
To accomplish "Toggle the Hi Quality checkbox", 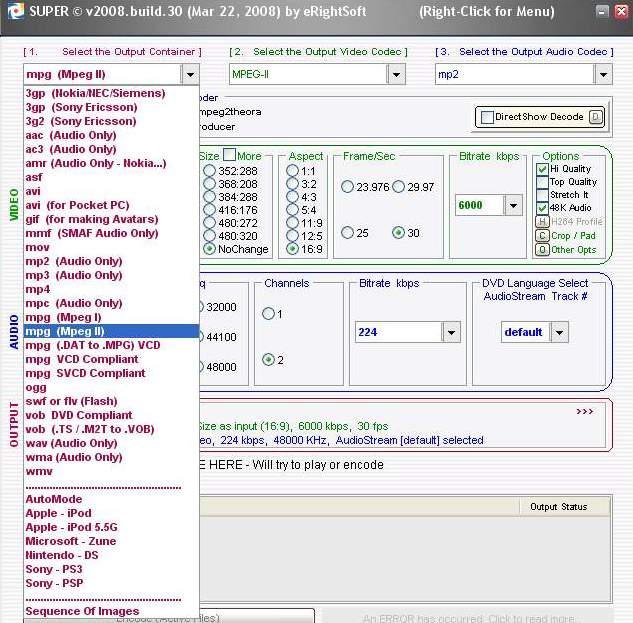I will coord(542,169).
